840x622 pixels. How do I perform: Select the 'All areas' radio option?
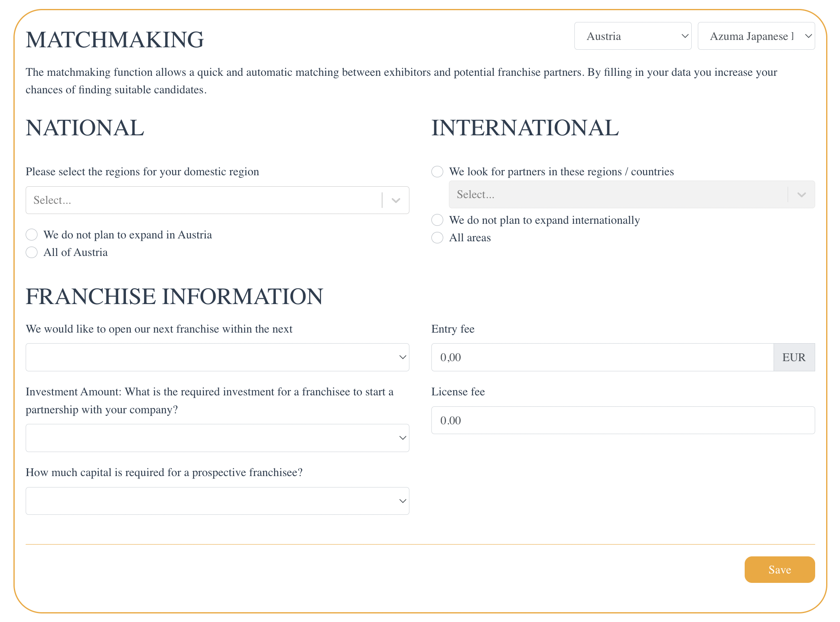point(437,238)
